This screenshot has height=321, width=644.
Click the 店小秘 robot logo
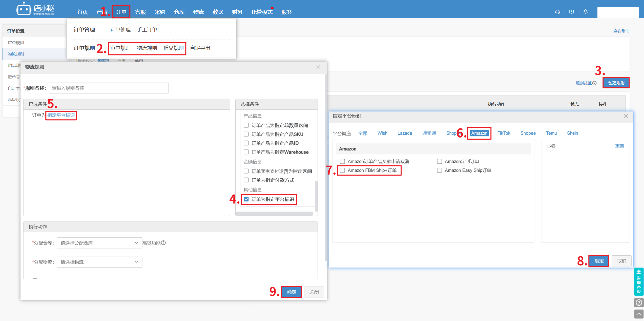24,10
